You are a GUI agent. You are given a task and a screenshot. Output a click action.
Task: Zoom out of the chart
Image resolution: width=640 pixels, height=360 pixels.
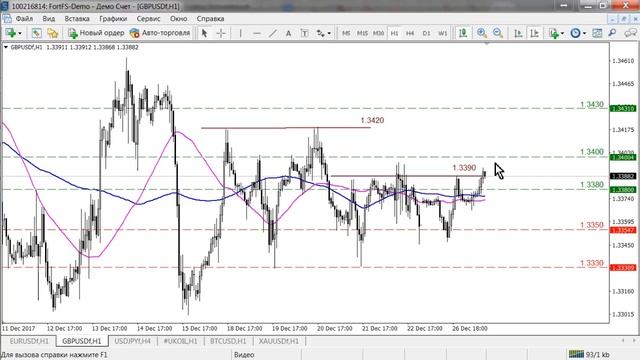click(x=498, y=33)
